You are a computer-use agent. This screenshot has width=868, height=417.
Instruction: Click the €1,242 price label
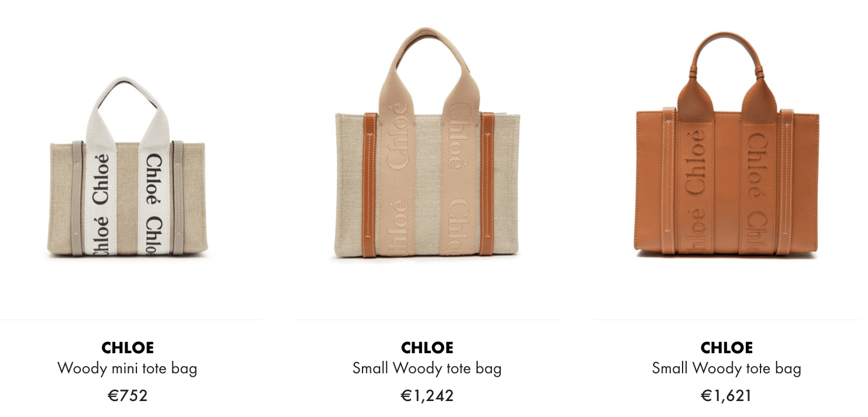[x=427, y=395]
